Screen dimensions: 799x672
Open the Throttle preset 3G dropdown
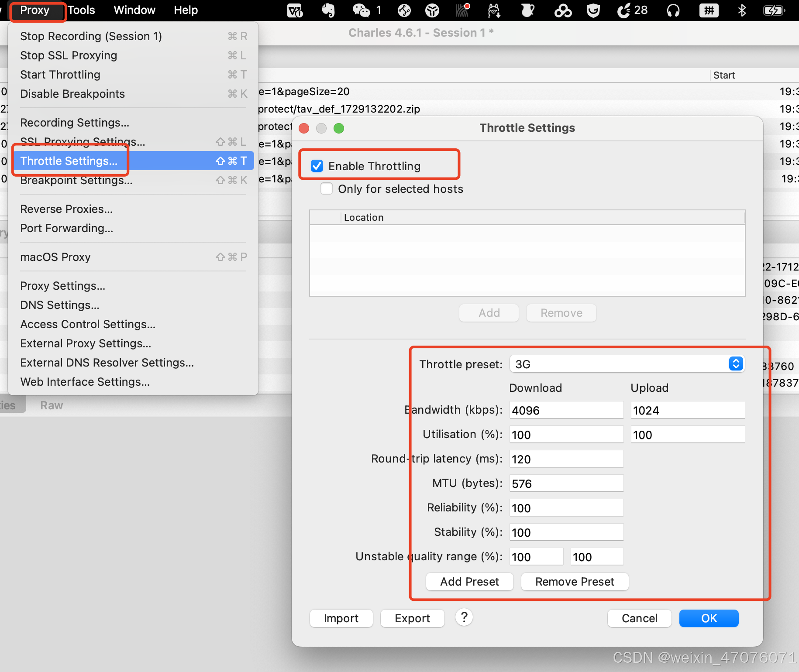click(x=627, y=364)
